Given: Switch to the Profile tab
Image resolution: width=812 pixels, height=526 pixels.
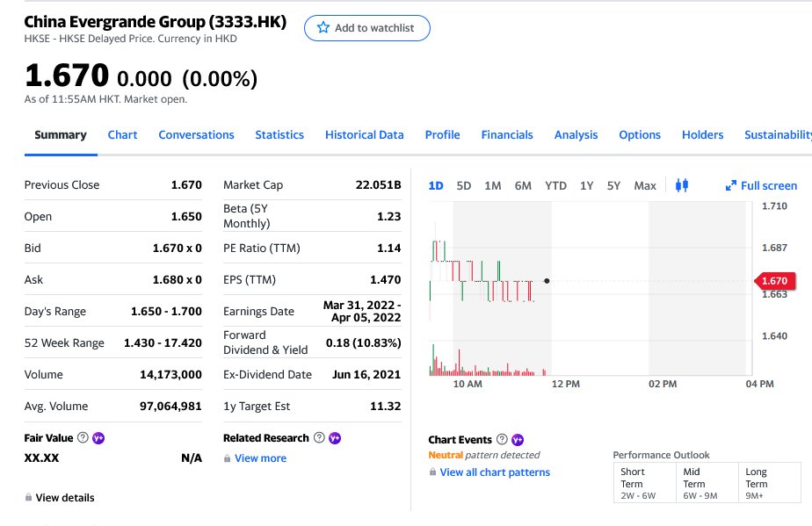Looking at the screenshot, I should pos(442,135).
